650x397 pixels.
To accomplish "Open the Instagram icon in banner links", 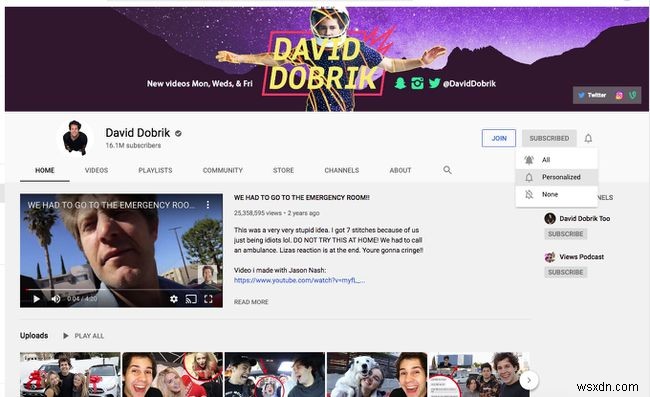I will click(x=619, y=95).
